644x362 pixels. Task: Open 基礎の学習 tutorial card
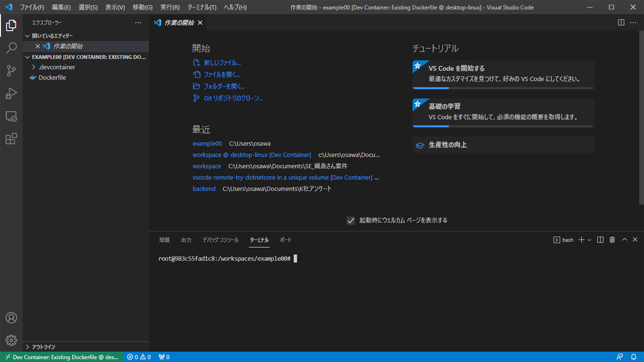[x=503, y=113]
